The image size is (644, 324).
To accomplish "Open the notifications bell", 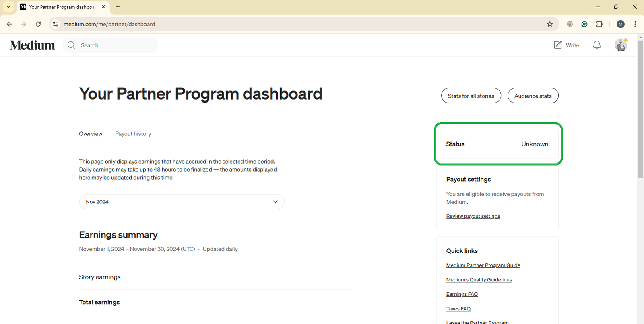I will coord(597,45).
